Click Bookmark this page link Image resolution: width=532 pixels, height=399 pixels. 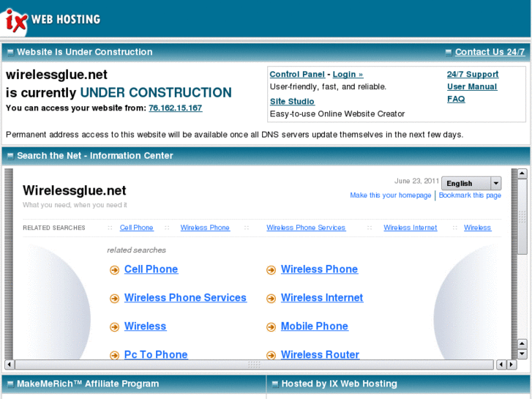(x=470, y=195)
